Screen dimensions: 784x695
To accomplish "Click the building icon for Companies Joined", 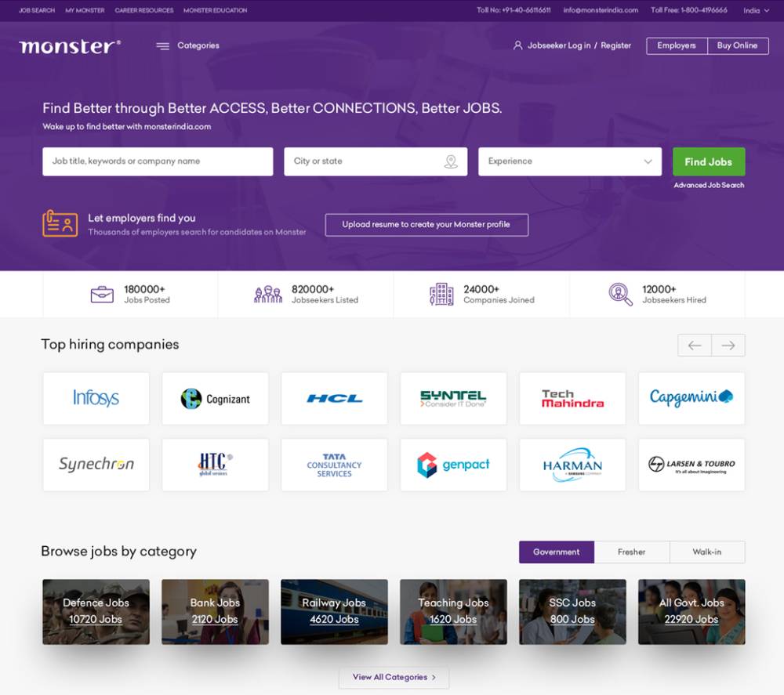I will pos(441,294).
